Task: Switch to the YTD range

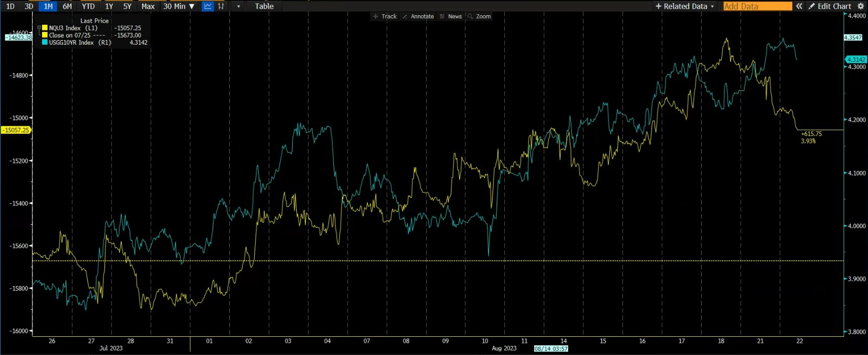Action: click(88, 6)
